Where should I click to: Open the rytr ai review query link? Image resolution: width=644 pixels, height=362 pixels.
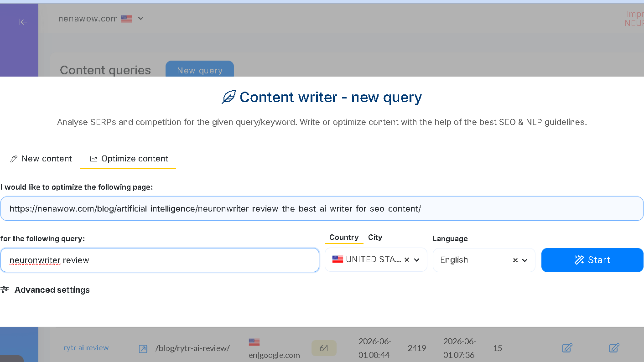coord(86,348)
